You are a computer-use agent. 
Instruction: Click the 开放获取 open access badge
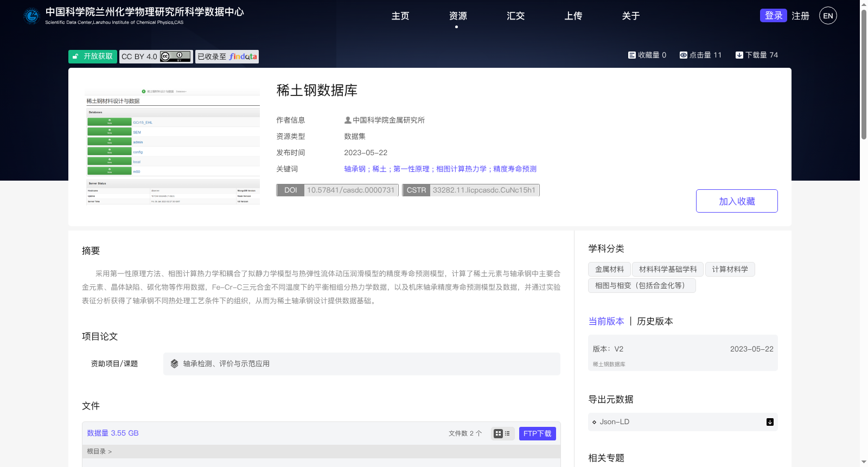[x=93, y=56]
